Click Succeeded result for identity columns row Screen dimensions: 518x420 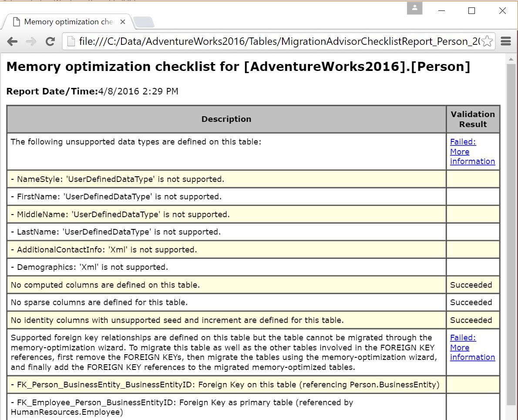tap(471, 320)
